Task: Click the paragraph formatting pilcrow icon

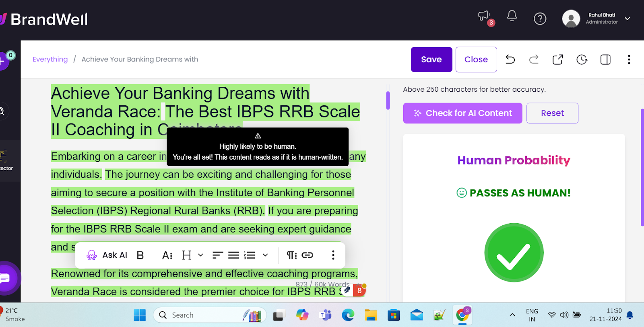Action: pos(291,255)
